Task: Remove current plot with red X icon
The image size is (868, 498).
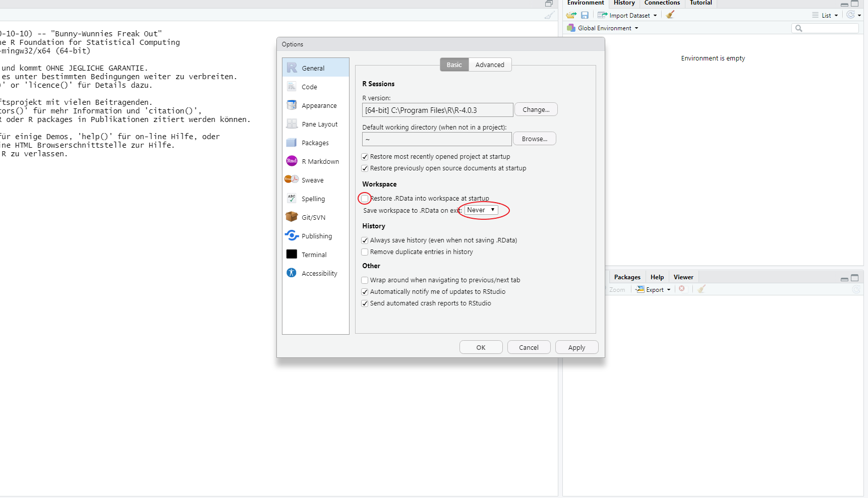Action: 682,289
